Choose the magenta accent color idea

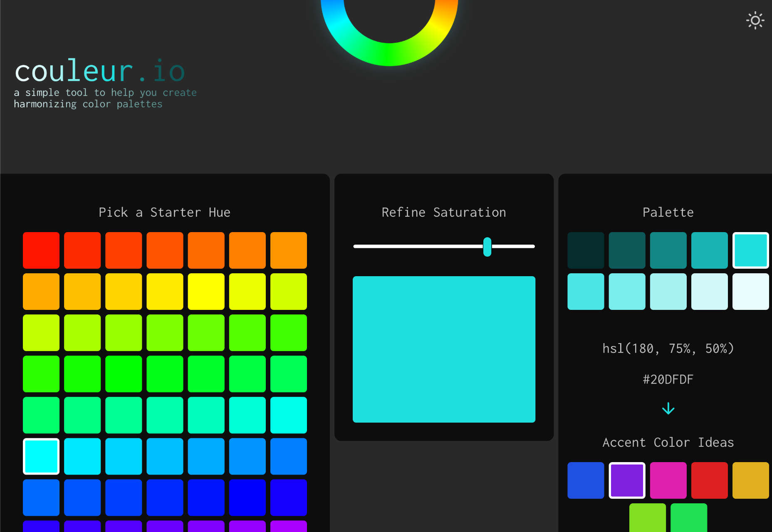668,480
